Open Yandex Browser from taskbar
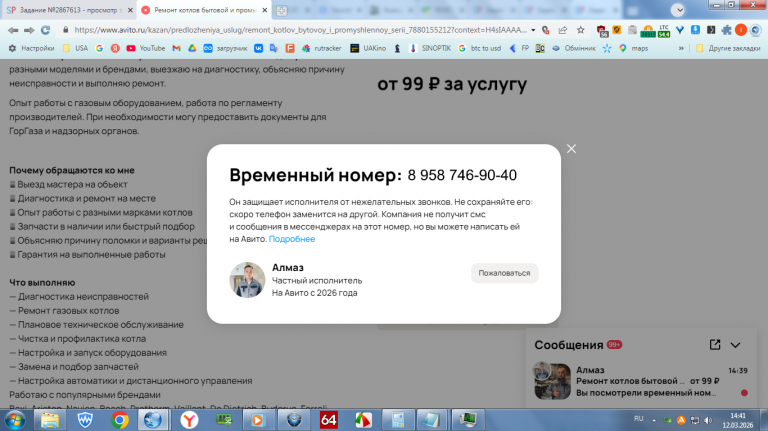The height and width of the screenshot is (431, 768). [189, 420]
